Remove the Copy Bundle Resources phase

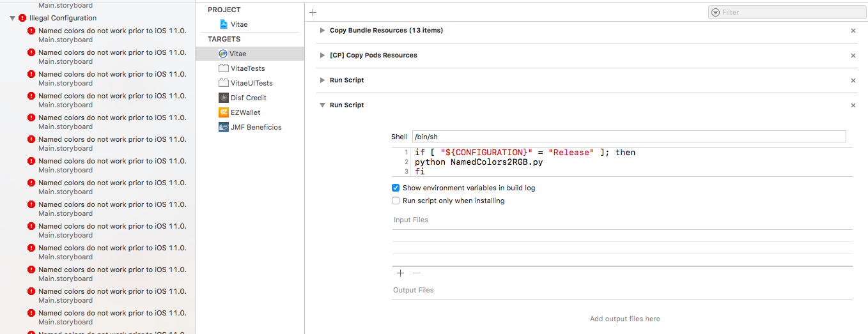point(853,31)
